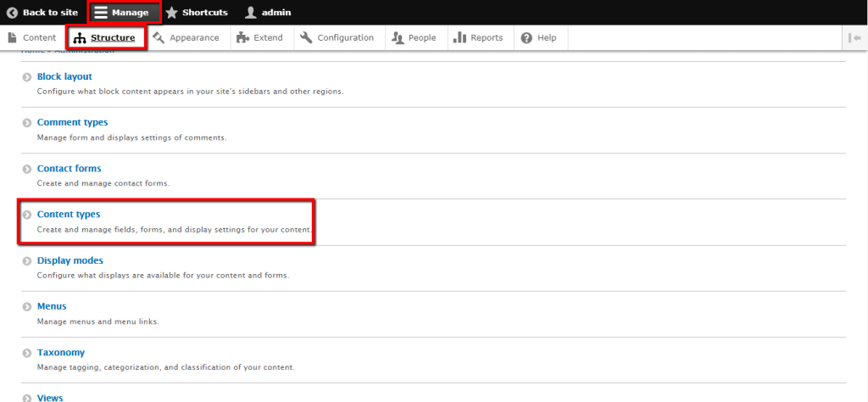Open the Views link

(x=50, y=398)
